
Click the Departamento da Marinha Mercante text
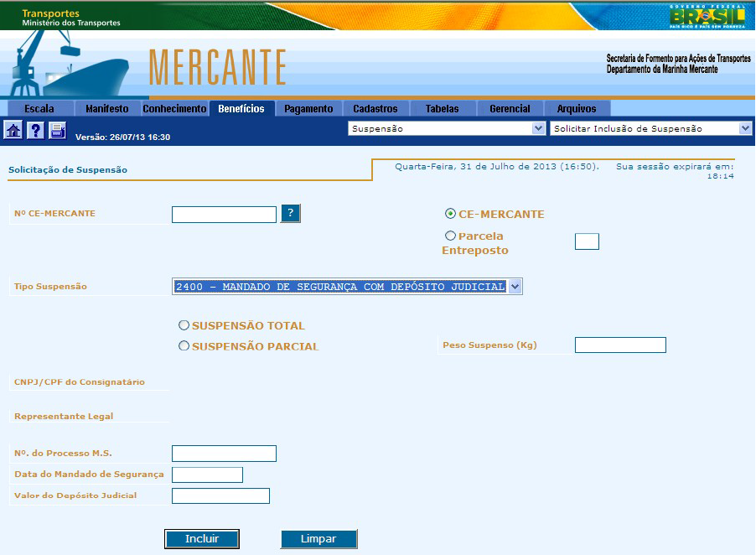tap(662, 70)
